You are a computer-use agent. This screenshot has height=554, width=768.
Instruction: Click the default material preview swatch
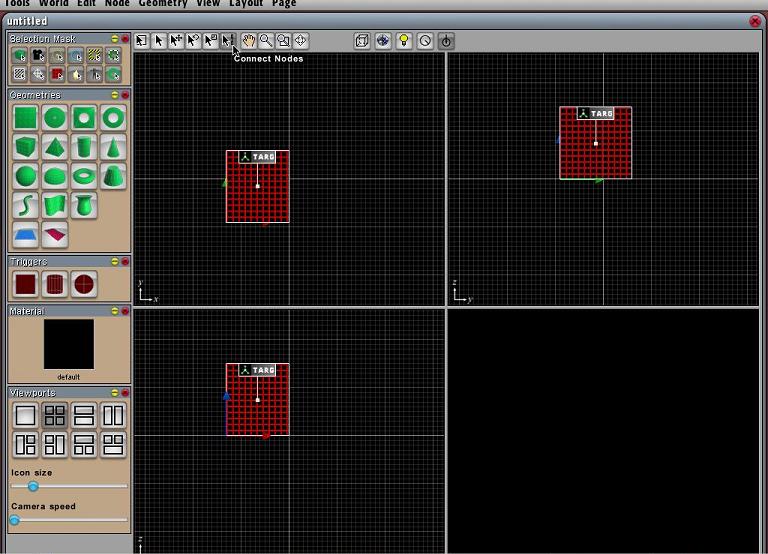[x=68, y=345]
